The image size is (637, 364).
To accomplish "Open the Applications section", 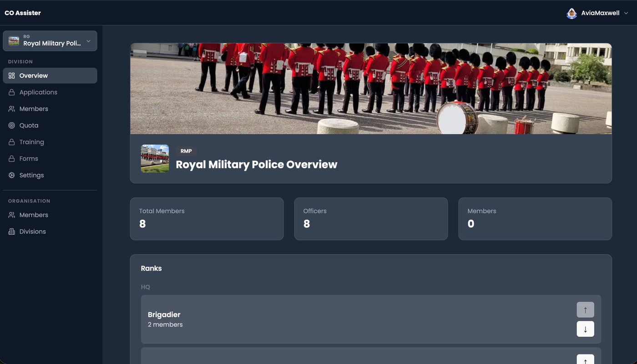I will [x=50, y=92].
